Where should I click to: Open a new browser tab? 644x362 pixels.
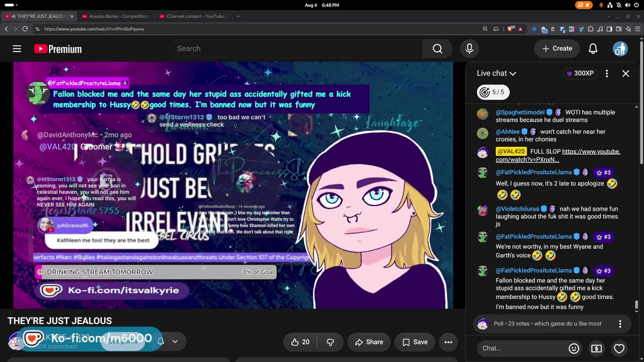(238, 16)
